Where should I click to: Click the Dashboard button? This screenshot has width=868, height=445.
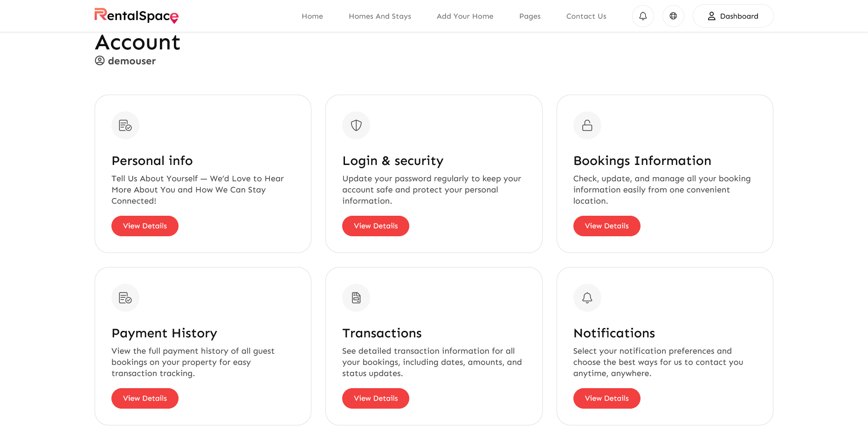[x=733, y=16]
